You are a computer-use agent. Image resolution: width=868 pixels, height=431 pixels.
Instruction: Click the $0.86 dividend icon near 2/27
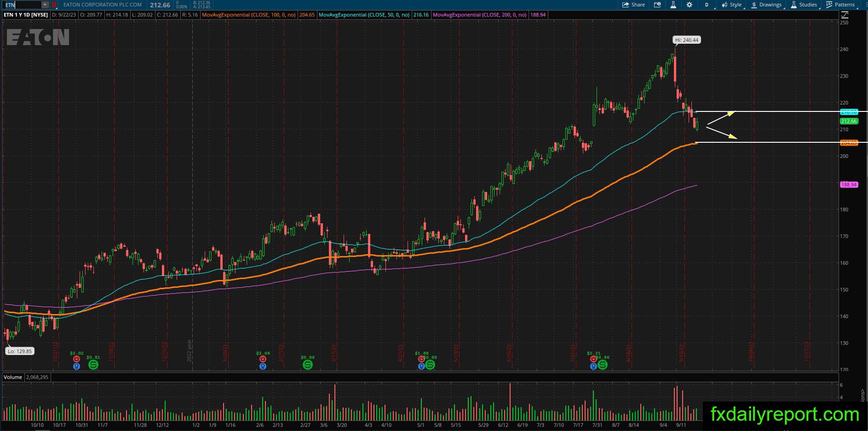pyautogui.click(x=308, y=365)
